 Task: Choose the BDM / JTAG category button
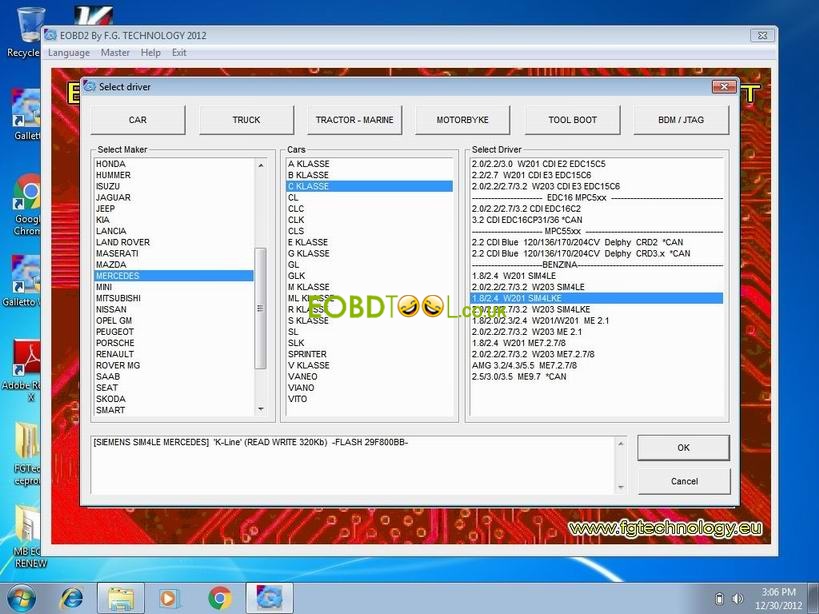pyautogui.click(x=681, y=120)
